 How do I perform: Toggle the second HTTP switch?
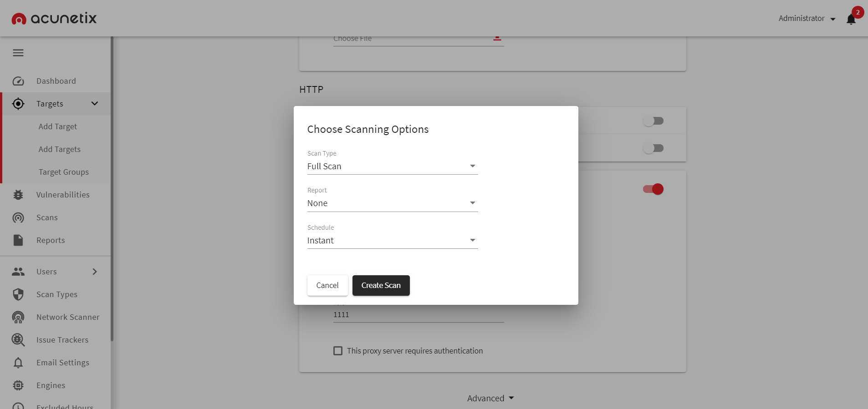pyautogui.click(x=653, y=148)
